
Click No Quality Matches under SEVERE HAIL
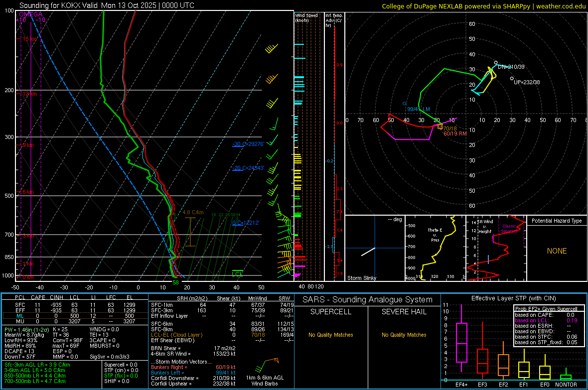[x=404, y=335]
